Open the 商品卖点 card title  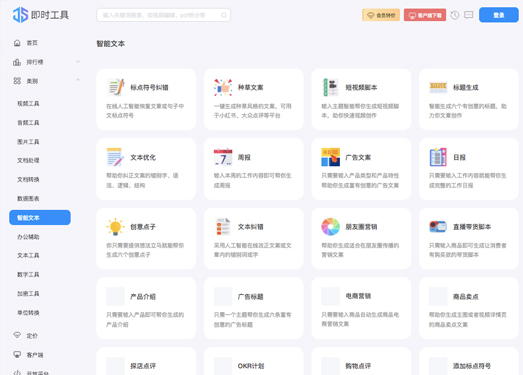[466, 297]
